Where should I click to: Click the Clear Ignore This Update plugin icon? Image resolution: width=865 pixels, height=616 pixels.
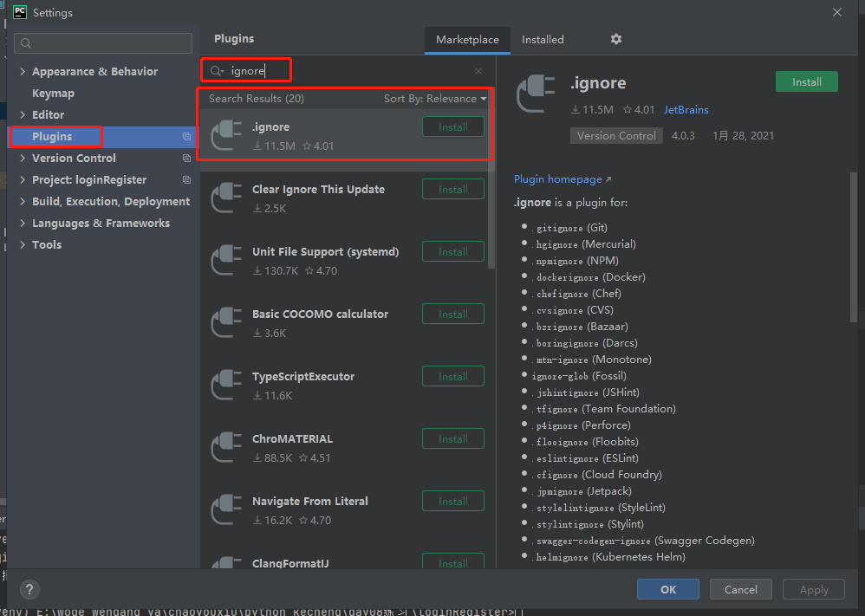pyautogui.click(x=227, y=198)
